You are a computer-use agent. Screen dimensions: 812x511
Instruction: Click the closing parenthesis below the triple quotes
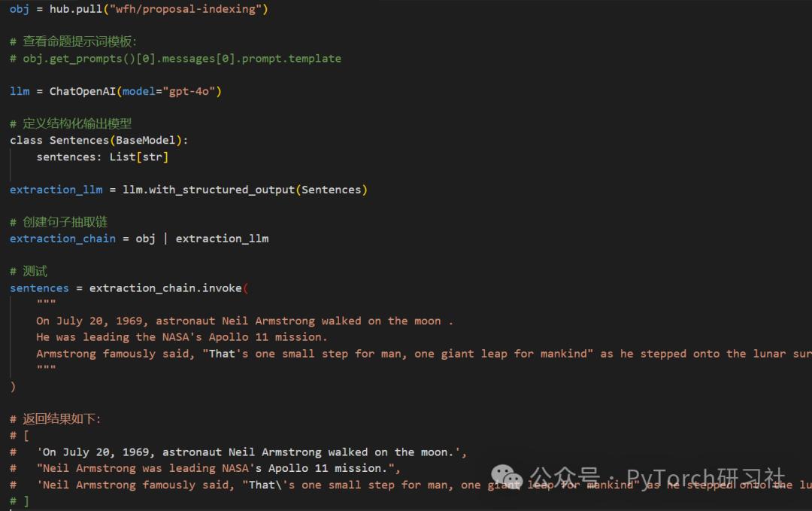(13, 387)
